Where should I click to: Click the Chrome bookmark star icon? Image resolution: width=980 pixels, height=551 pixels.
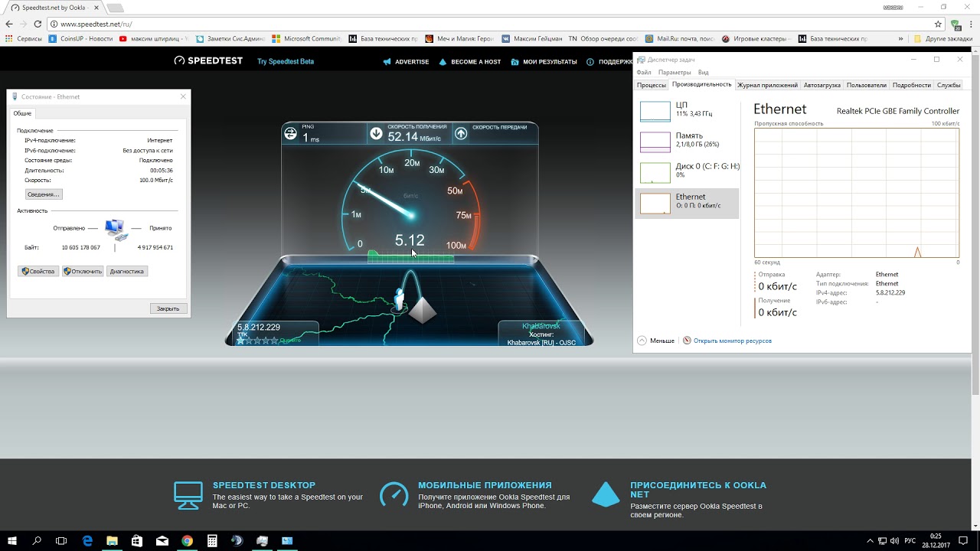(938, 24)
